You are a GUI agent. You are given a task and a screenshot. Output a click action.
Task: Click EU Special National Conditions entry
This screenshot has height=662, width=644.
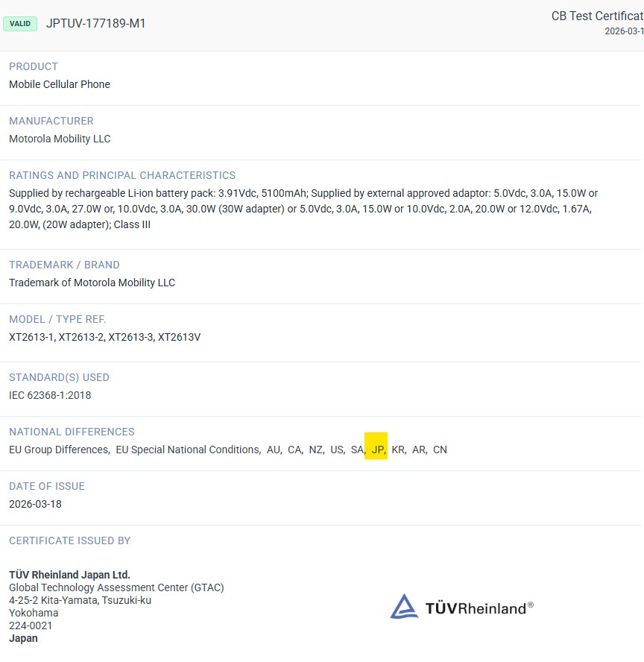tap(188, 450)
